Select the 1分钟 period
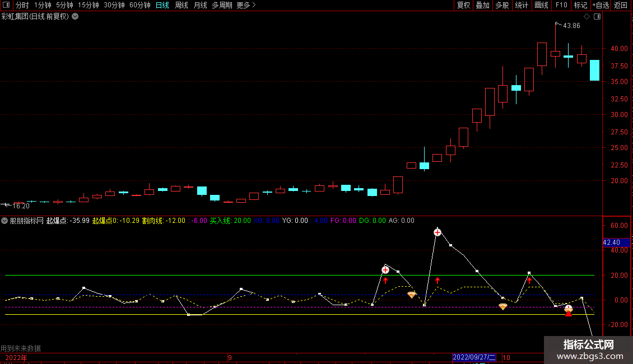The width and height of the screenshot is (633, 364). (x=43, y=5)
